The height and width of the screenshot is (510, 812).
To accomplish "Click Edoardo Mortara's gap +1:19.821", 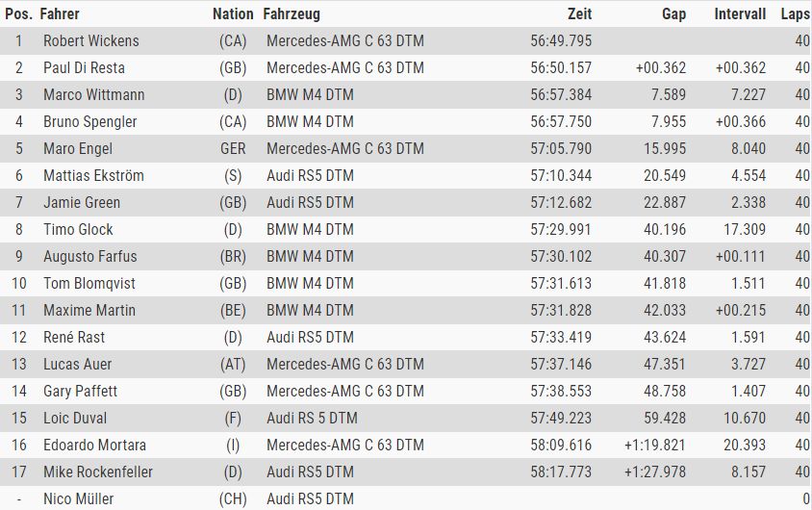I will [655, 445].
